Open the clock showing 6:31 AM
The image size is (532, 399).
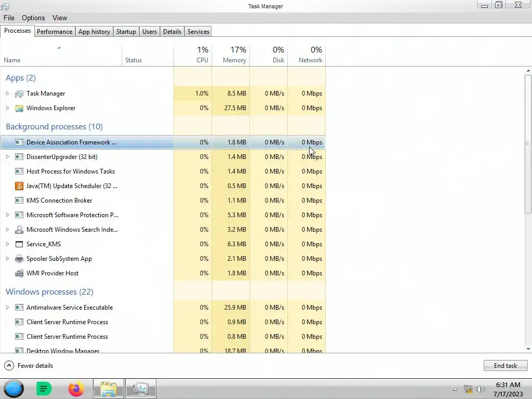(508, 389)
